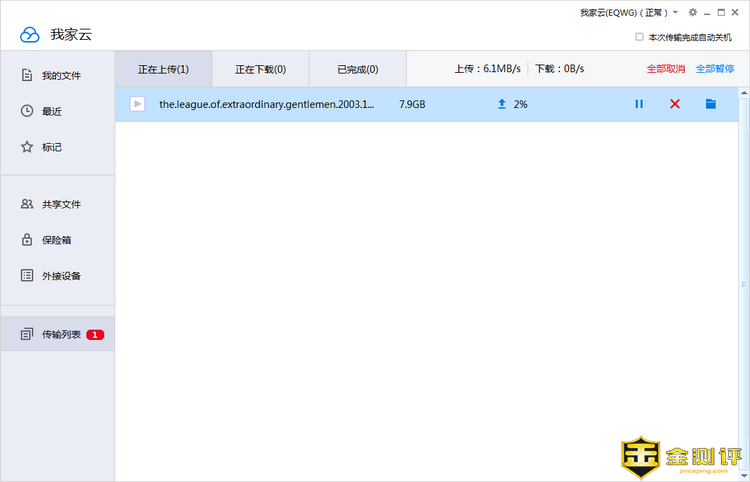The height and width of the screenshot is (482, 750).
Task: Expand the 我家云(EQWG) device dropdown
Action: tap(676, 13)
